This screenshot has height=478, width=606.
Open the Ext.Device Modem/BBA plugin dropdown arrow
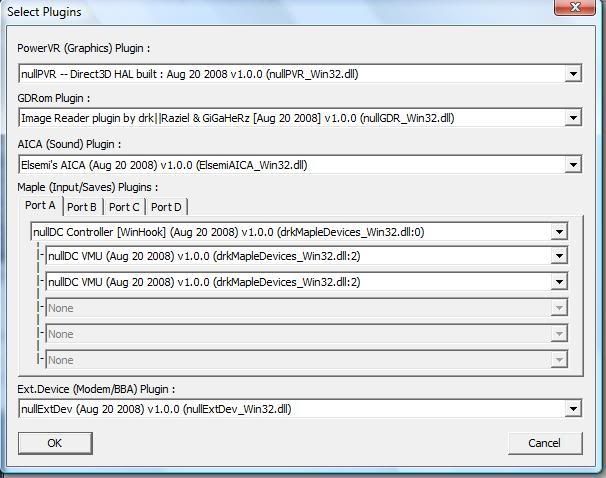tap(573, 408)
